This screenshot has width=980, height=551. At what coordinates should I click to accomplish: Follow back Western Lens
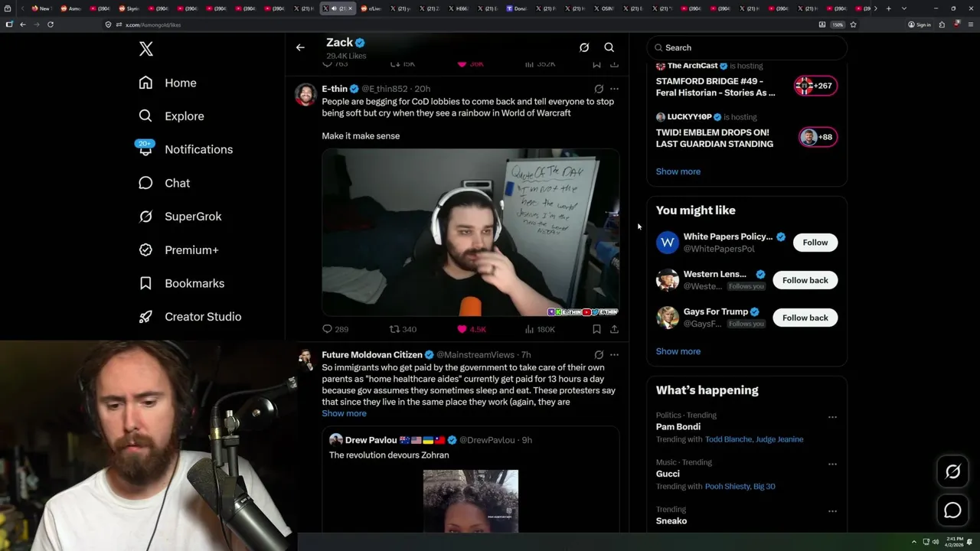(x=805, y=280)
